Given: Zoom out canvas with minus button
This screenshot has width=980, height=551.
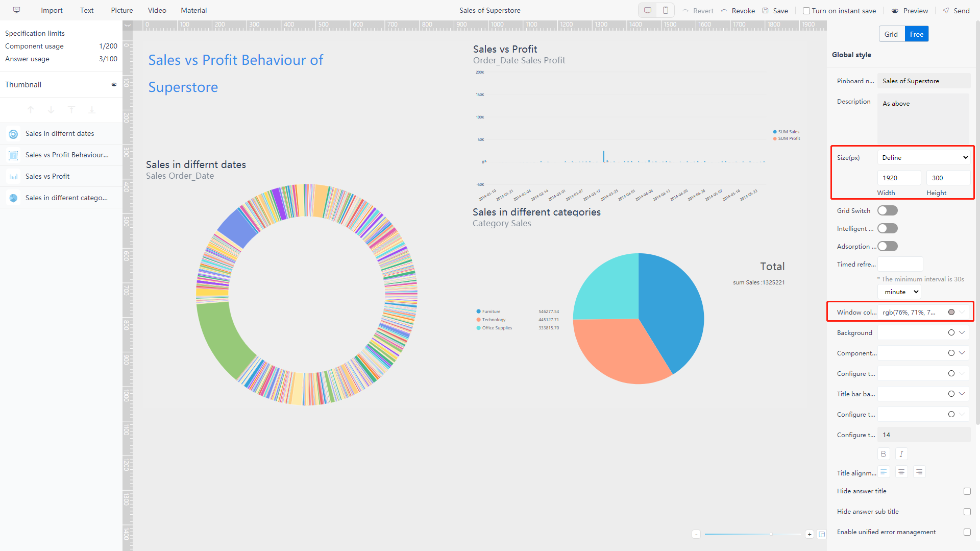Looking at the screenshot, I should coord(696,534).
